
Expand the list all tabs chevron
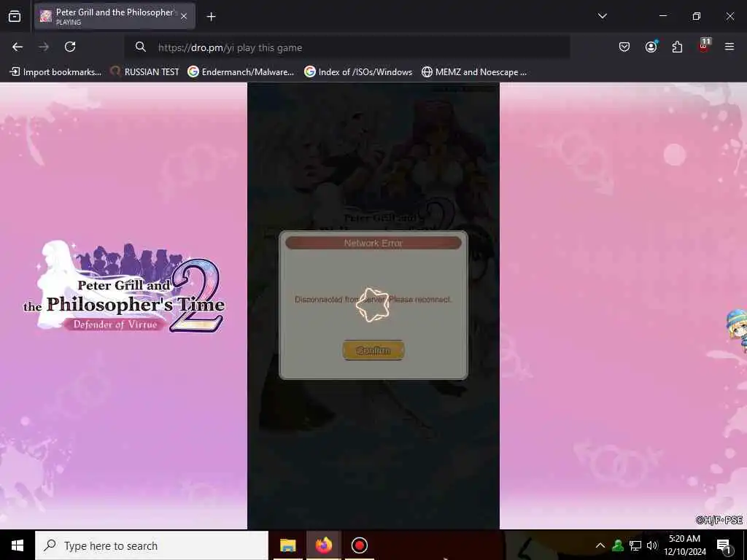(x=602, y=16)
